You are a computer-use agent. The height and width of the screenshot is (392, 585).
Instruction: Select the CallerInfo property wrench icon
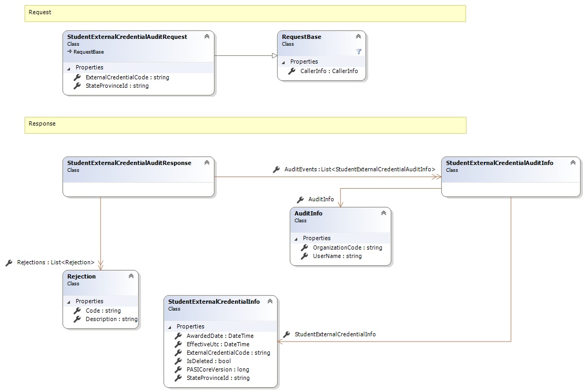click(292, 71)
